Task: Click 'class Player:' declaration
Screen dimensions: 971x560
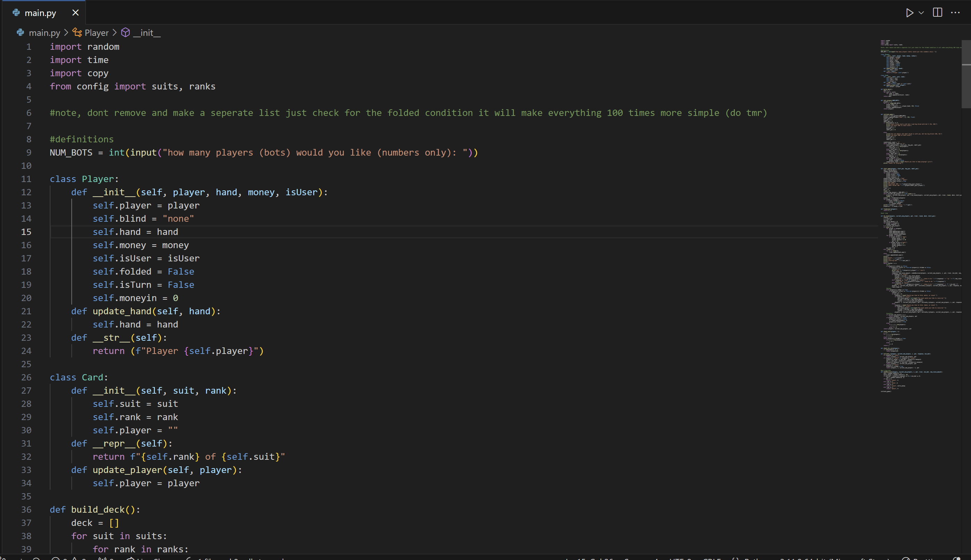Action: tap(85, 179)
